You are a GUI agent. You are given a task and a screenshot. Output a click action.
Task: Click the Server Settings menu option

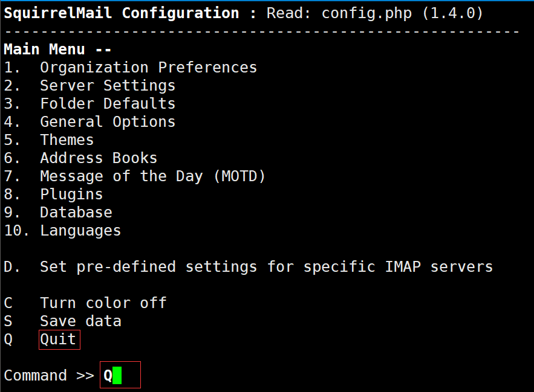108,86
